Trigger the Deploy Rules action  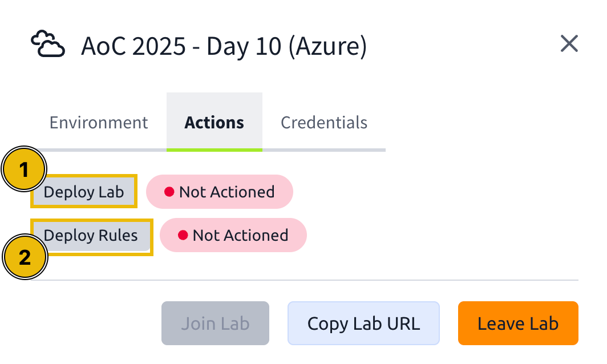tap(91, 235)
